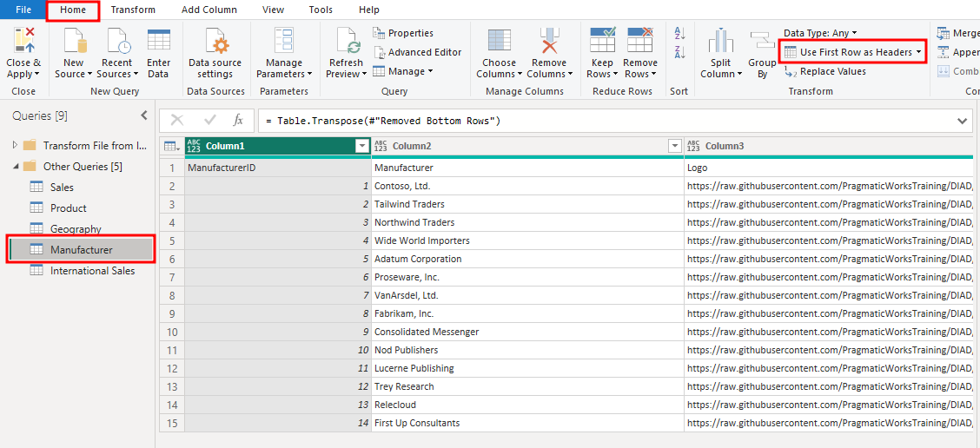Sort ascending with the A-Z icon
The image size is (980, 448).
coord(679,33)
